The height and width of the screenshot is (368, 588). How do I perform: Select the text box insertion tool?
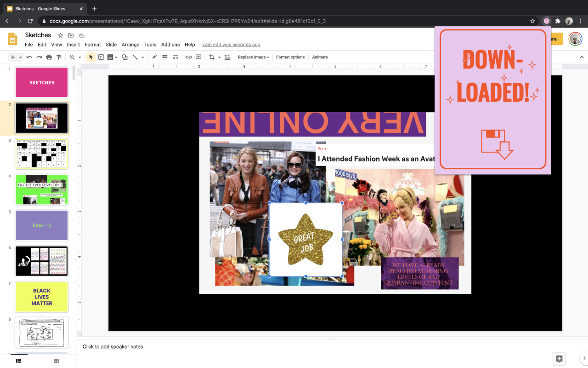(101, 57)
